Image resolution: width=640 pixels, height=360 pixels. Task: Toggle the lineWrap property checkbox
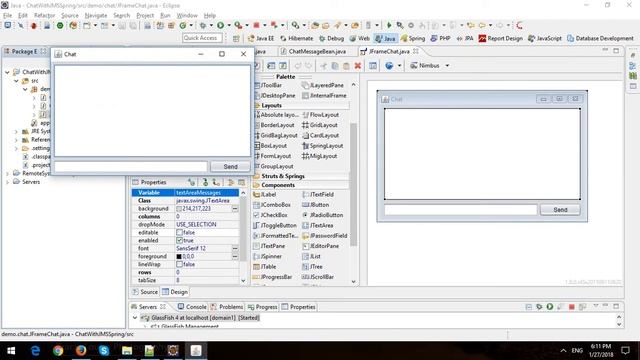[179, 264]
